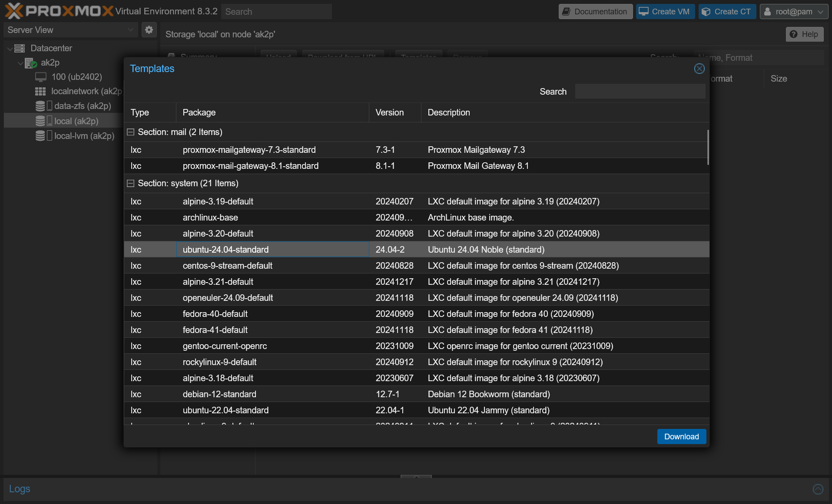
Task: Click the Logs panel label
Action: pyautogui.click(x=20, y=489)
